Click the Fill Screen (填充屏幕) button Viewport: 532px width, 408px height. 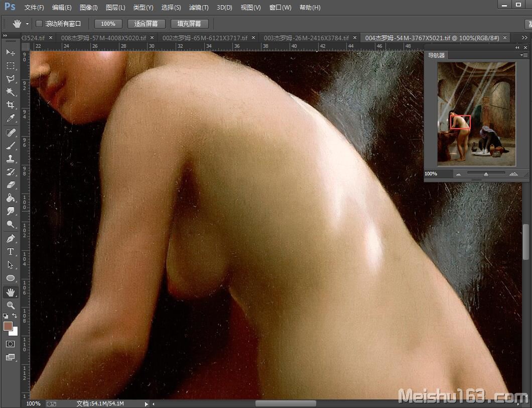tap(189, 24)
